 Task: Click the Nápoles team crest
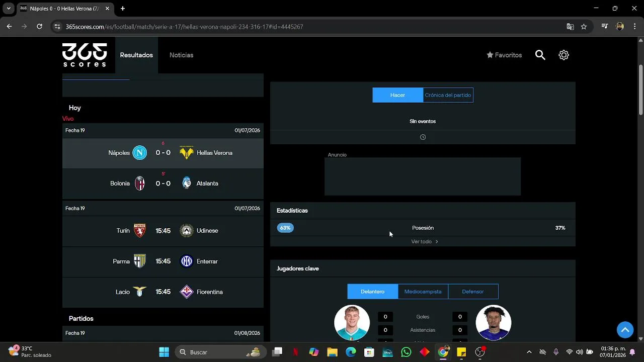139,153
